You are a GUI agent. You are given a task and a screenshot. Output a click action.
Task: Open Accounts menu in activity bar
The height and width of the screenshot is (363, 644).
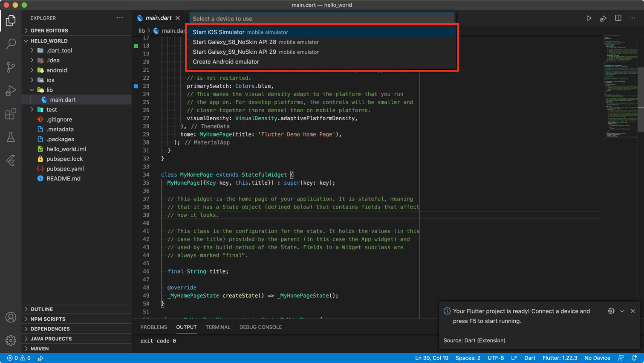tap(11, 317)
